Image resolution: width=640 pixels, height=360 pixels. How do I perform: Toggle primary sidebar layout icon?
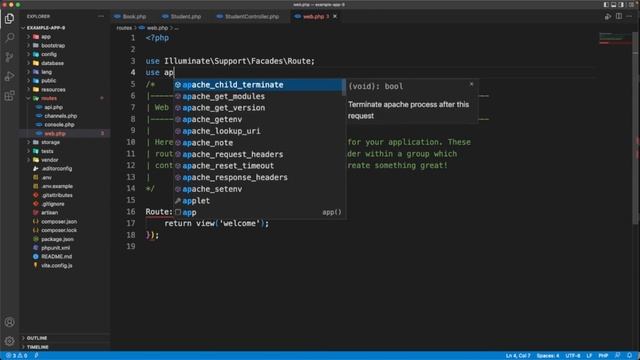pyautogui.click(x=606, y=4)
